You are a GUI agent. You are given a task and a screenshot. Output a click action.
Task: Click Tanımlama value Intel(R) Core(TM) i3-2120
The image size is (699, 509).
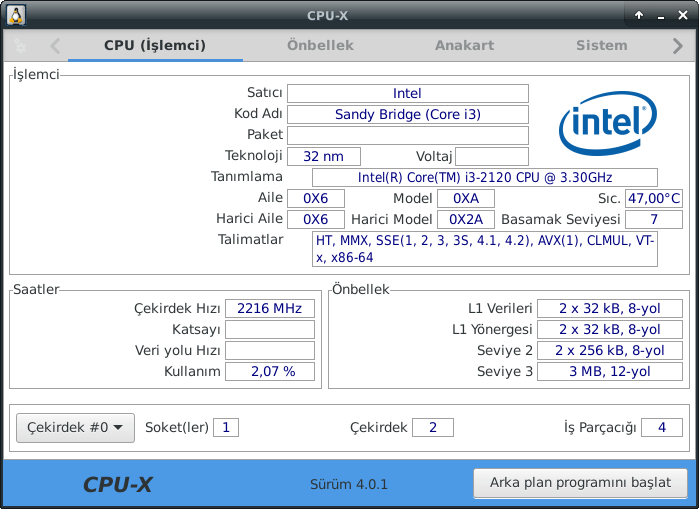tap(485, 177)
